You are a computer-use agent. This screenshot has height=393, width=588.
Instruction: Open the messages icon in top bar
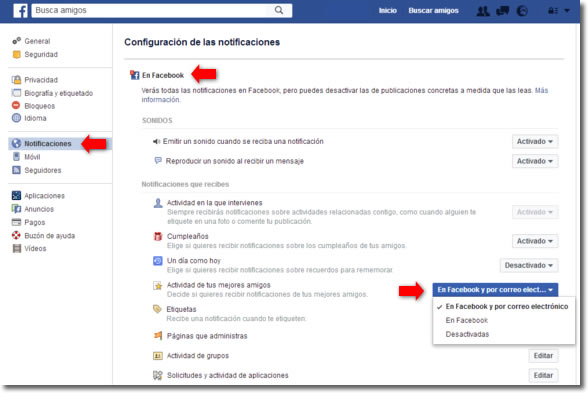502,11
